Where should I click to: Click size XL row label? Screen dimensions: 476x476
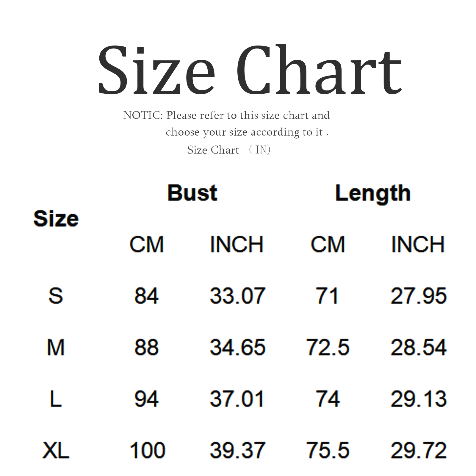coord(56,450)
